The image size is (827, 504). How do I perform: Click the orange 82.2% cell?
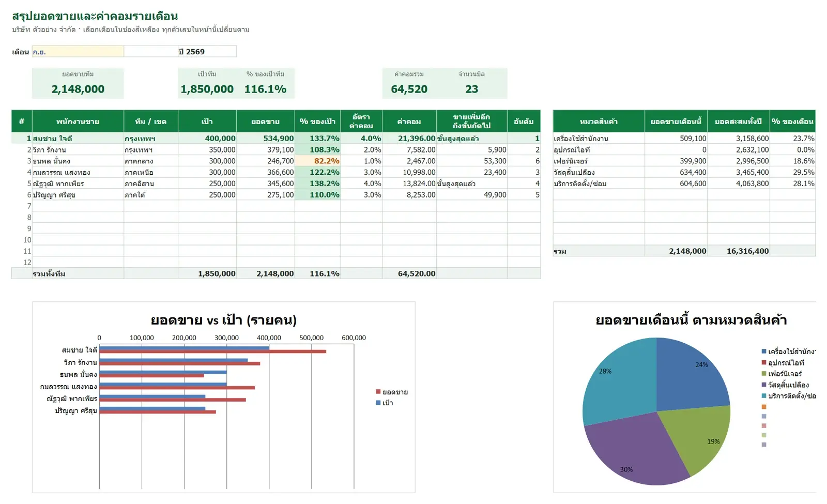click(x=317, y=161)
